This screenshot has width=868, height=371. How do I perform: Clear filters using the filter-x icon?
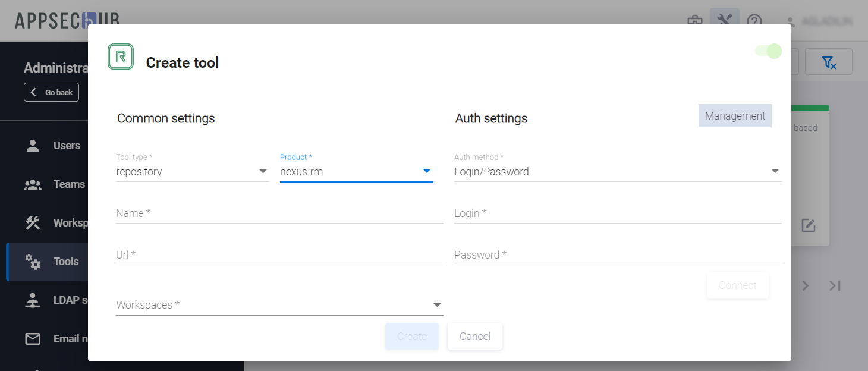(828, 62)
